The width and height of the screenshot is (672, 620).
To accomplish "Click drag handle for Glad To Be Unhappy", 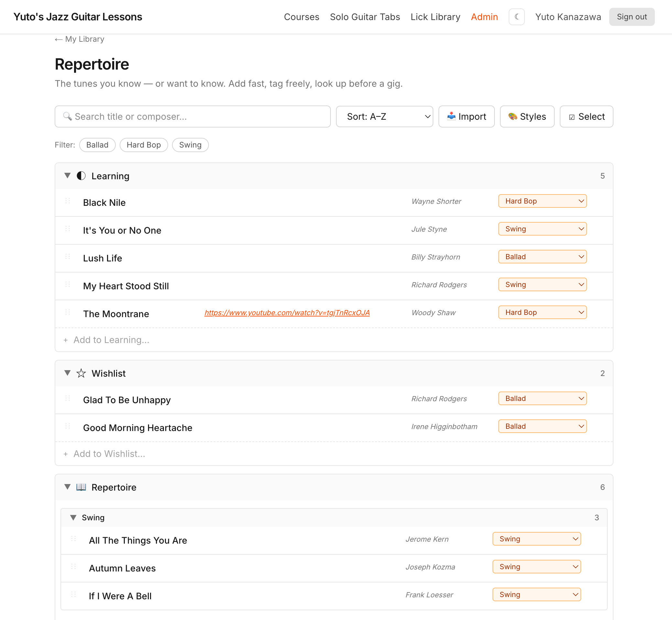I will [x=68, y=398].
